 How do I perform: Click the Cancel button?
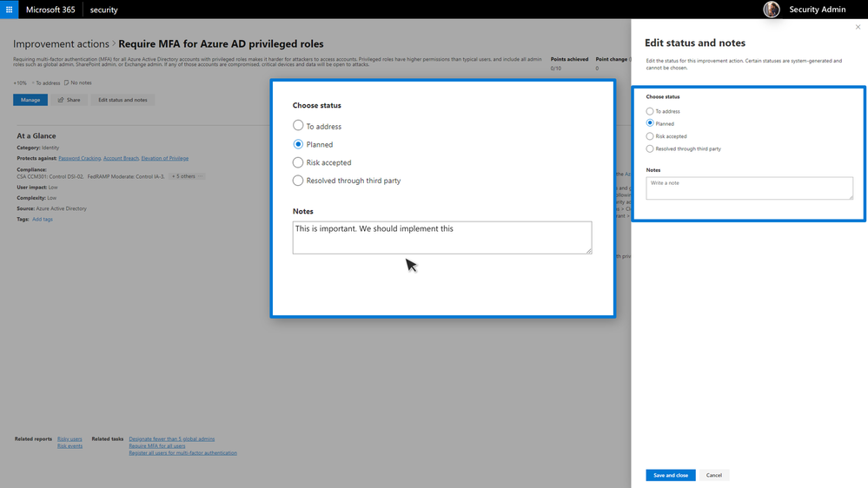click(713, 475)
